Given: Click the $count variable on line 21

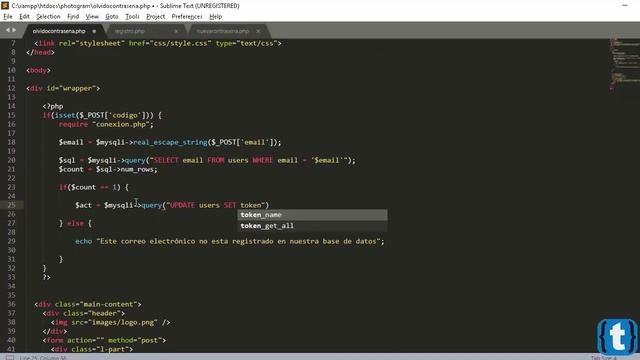Looking at the screenshot, I should tap(71, 169).
